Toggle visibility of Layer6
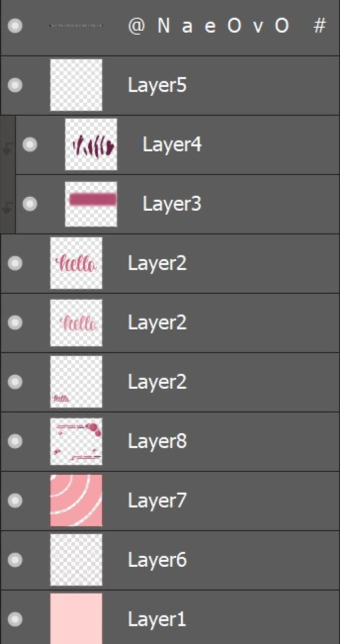The height and width of the screenshot is (644, 340). [x=15, y=560]
